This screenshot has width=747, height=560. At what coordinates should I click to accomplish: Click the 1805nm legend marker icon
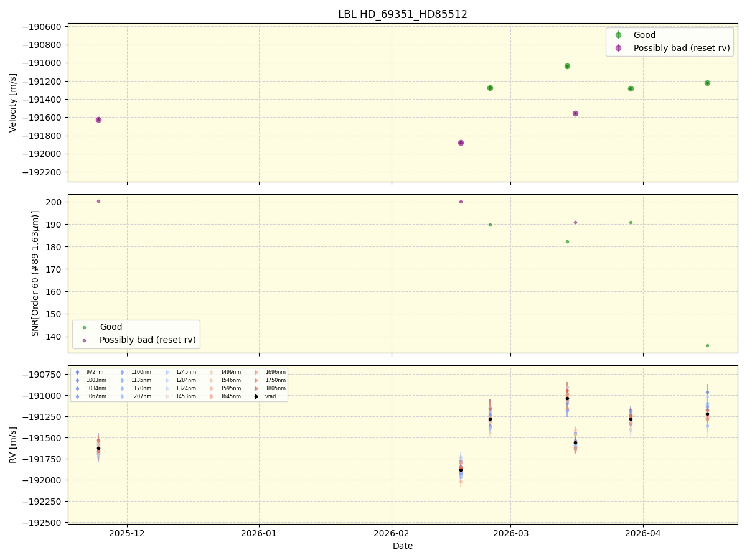pyautogui.click(x=256, y=388)
